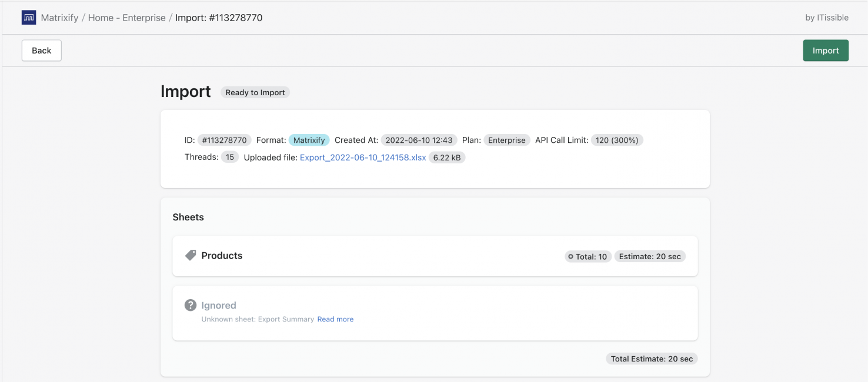Click the clock icon in Total: 10 badge

coord(570,256)
